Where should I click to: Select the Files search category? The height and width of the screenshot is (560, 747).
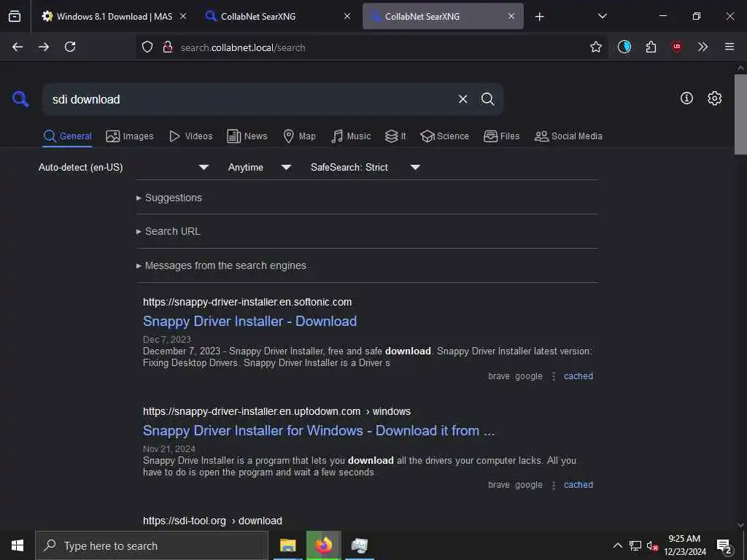click(502, 136)
